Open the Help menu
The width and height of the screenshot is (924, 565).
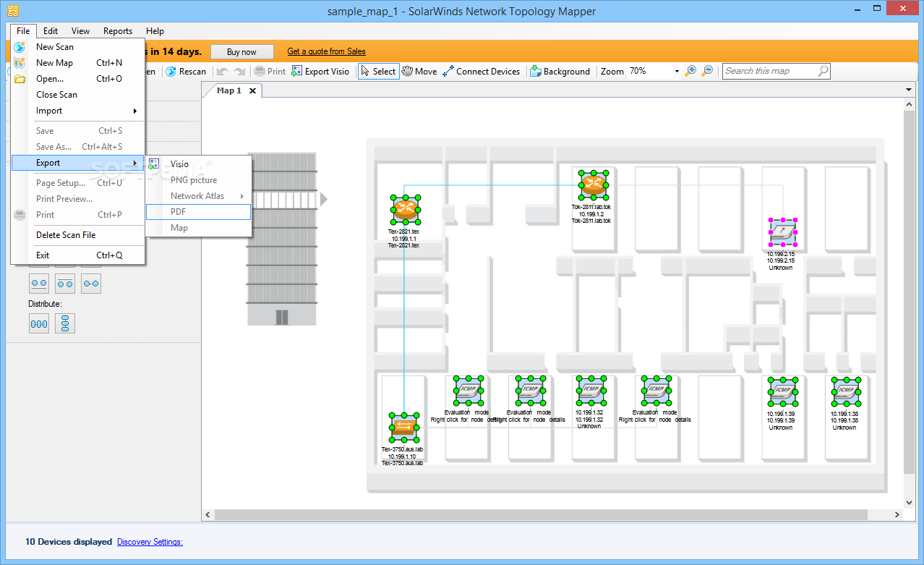(155, 31)
